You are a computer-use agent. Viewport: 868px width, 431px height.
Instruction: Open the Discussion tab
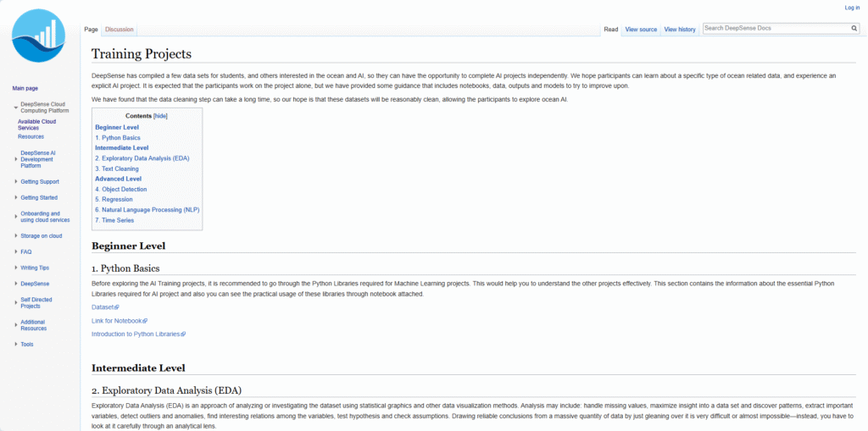click(x=119, y=30)
